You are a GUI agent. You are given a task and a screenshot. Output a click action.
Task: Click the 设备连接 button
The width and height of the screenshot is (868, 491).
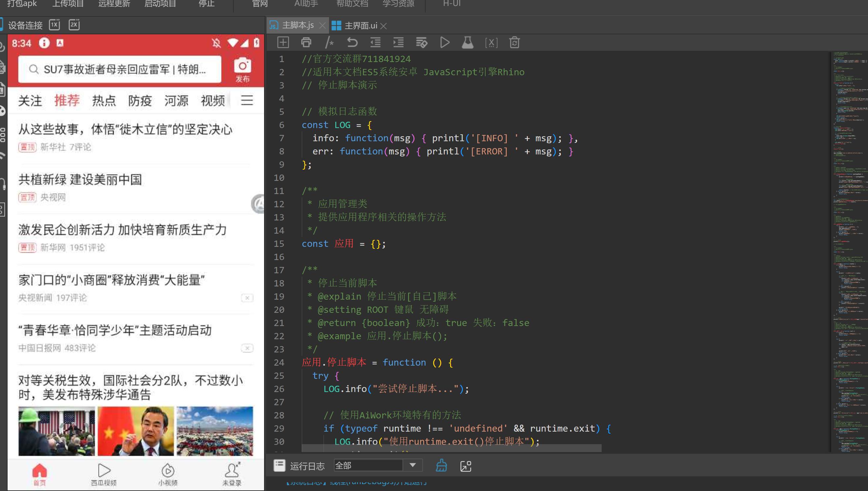[25, 25]
